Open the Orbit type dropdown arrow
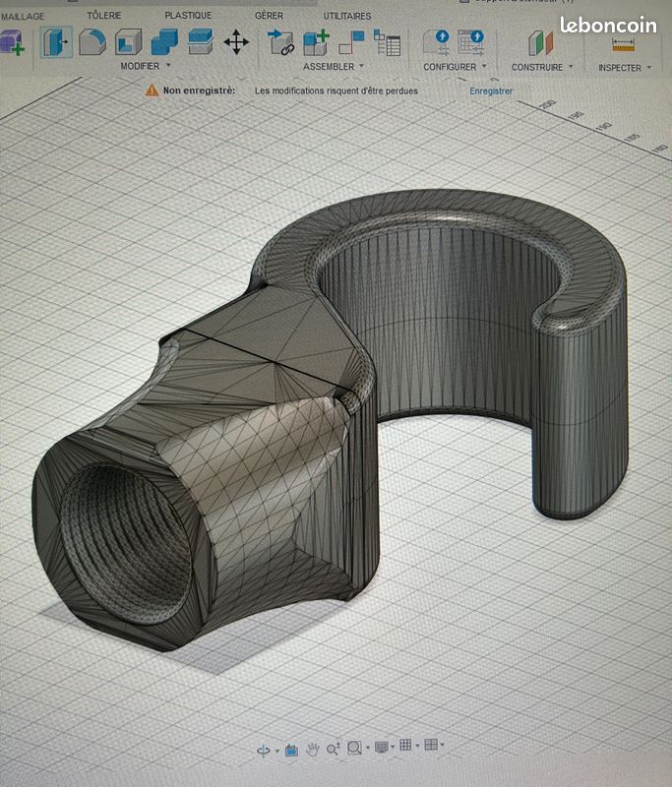Screen dimensions: 672x787 click(x=277, y=751)
